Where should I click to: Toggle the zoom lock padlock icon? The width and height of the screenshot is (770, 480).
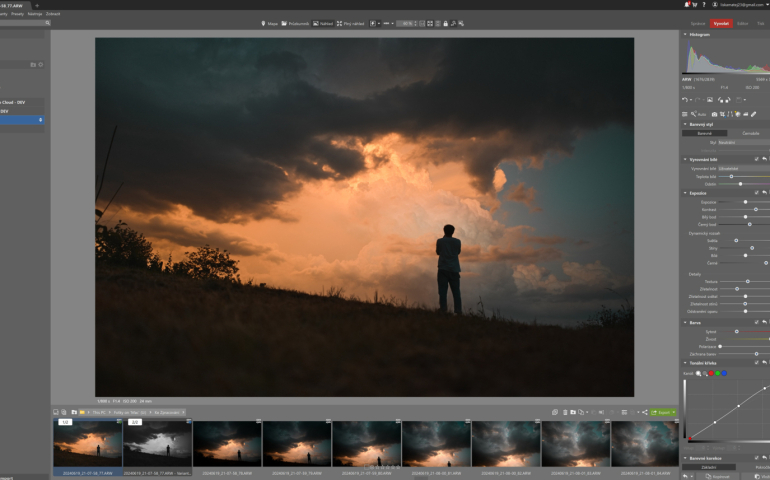tap(445, 24)
